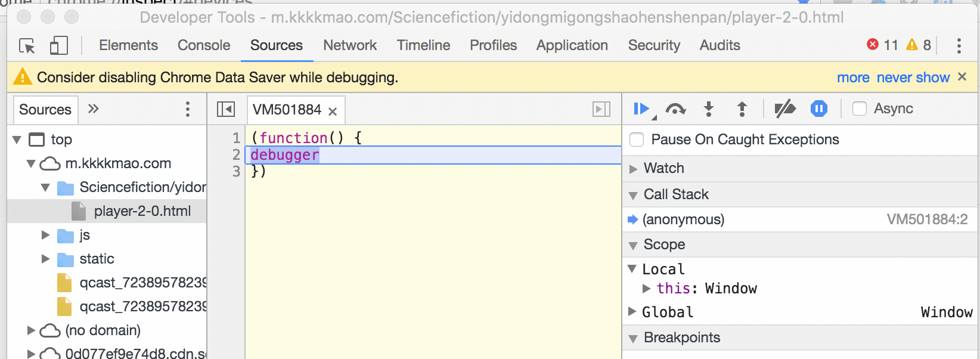Step over next function call
Image resolution: width=980 pixels, height=359 pixels.
[x=675, y=109]
